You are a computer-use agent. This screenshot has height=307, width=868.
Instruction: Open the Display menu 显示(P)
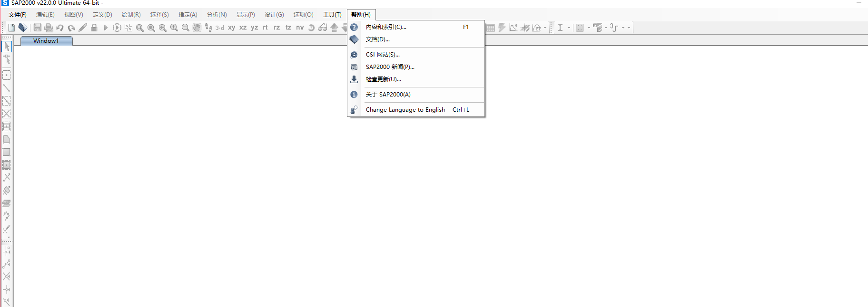[x=246, y=15]
